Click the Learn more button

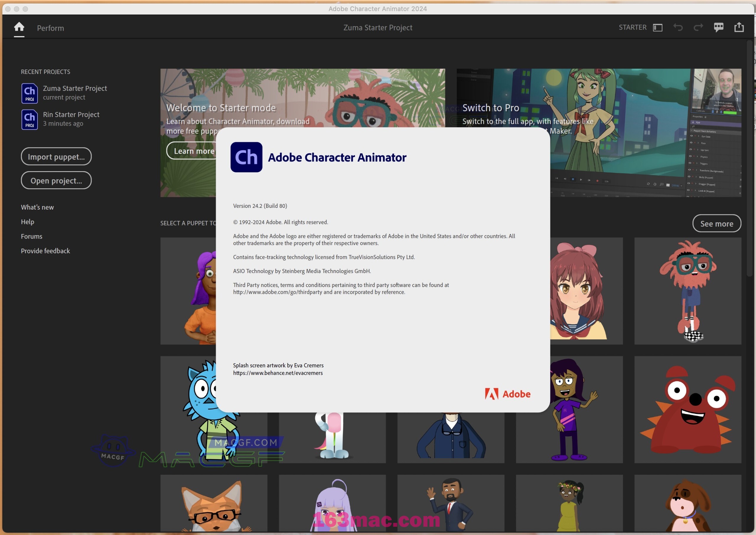point(192,151)
